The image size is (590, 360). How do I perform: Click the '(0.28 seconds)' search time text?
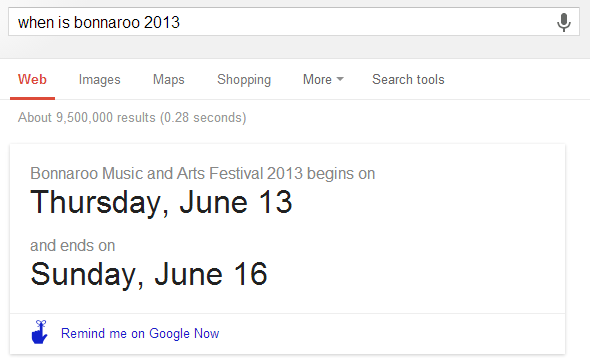203,117
